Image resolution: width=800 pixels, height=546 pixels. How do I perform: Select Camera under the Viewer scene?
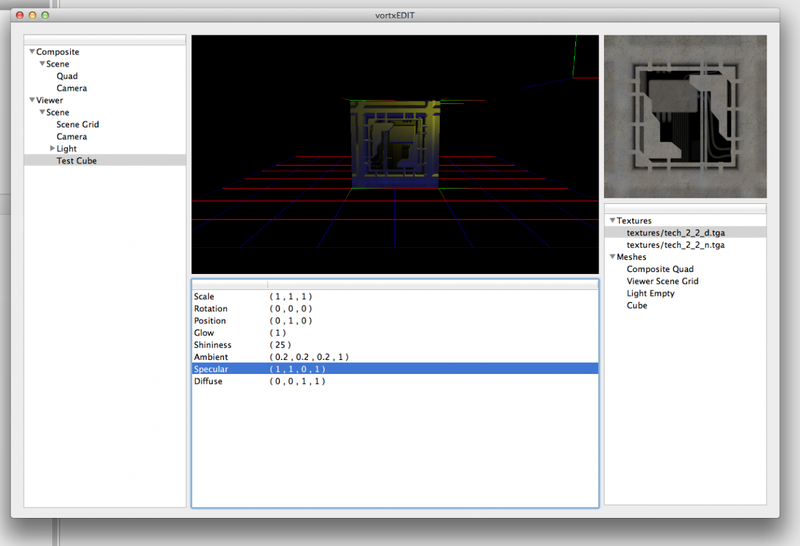71,137
